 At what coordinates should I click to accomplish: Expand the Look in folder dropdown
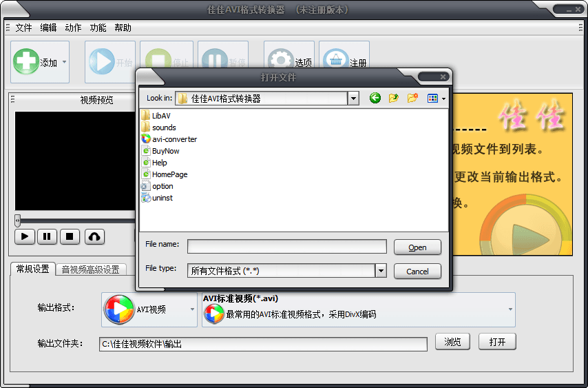pyautogui.click(x=353, y=99)
